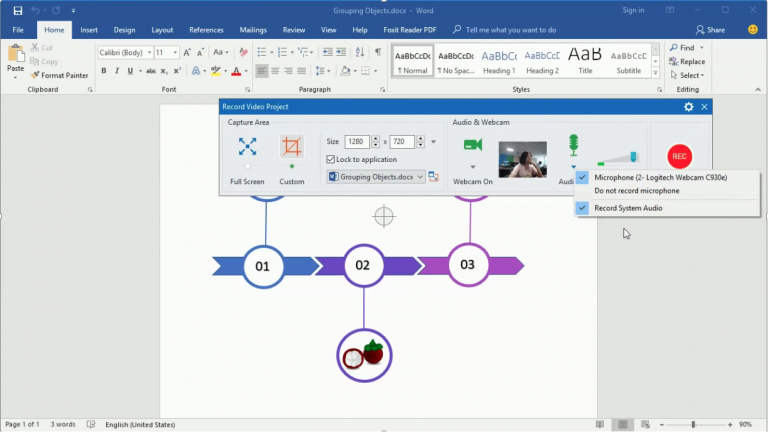This screenshot has height=432, width=768.
Task: Apply subscript formatting
Action: pyautogui.click(x=164, y=71)
